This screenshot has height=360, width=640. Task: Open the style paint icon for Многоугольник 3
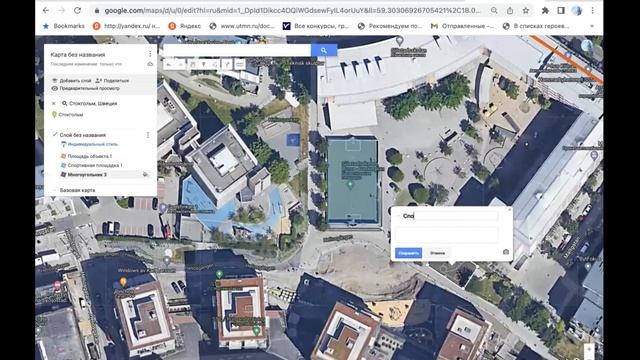tap(145, 174)
